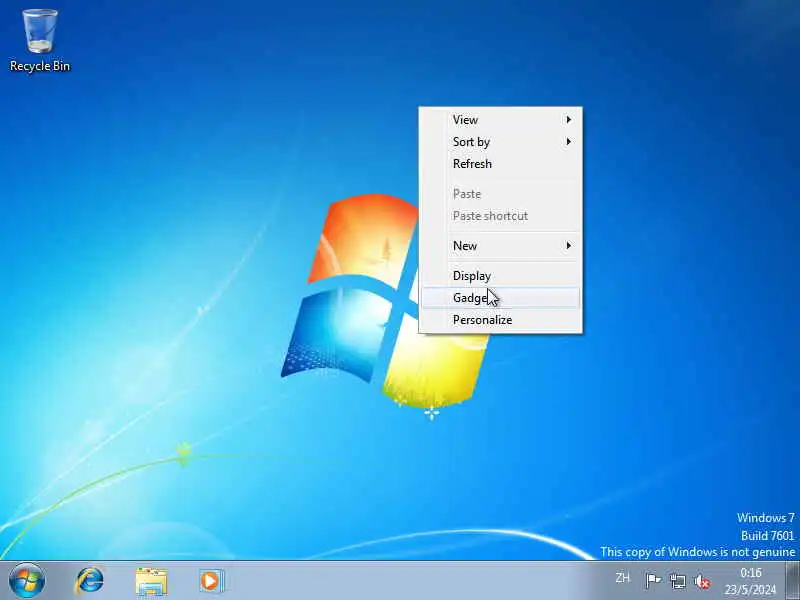Open the network status tray icon
The width and height of the screenshot is (800, 600).
[678, 581]
